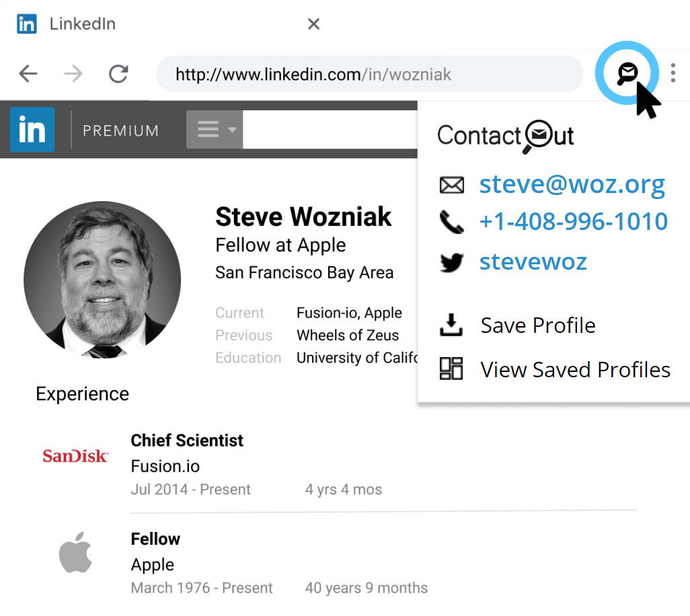This screenshot has height=616, width=690.
Task: Click the +1-408-996-1010 phone number
Action: pyautogui.click(x=573, y=222)
